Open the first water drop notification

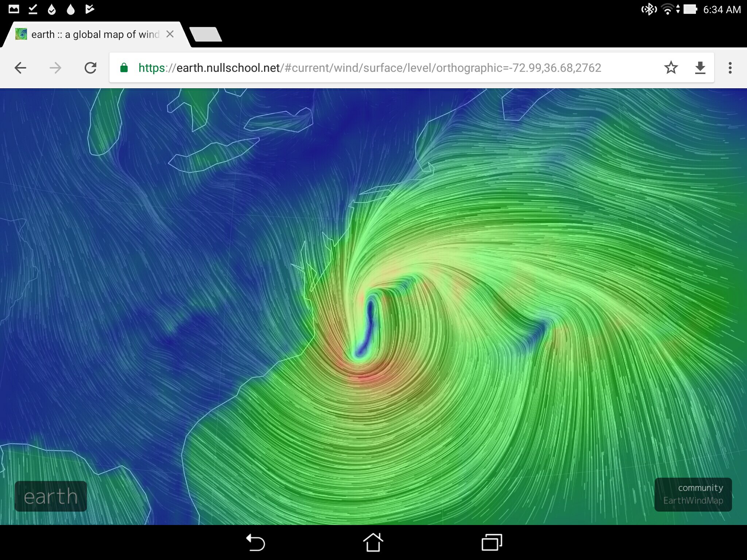tap(52, 9)
